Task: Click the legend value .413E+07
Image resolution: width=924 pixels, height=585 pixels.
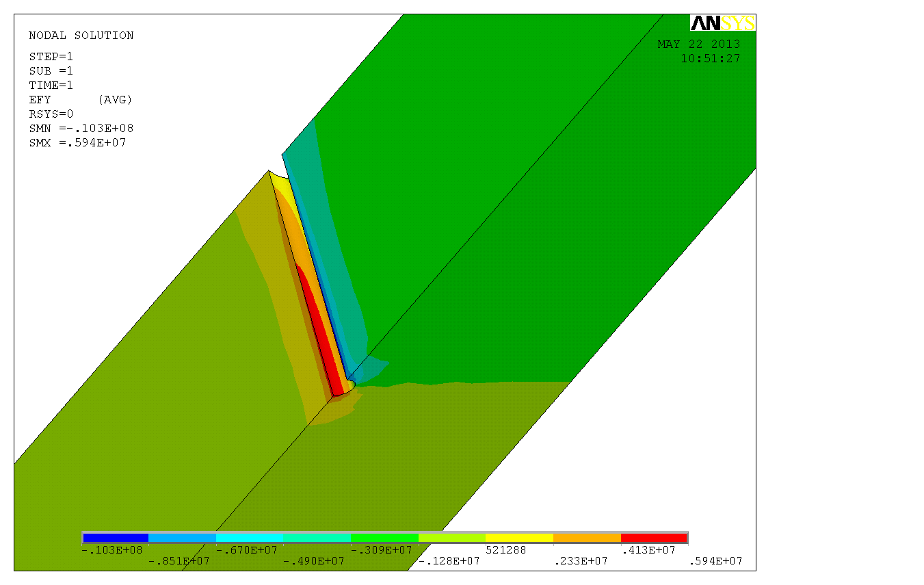Action: [x=648, y=550]
